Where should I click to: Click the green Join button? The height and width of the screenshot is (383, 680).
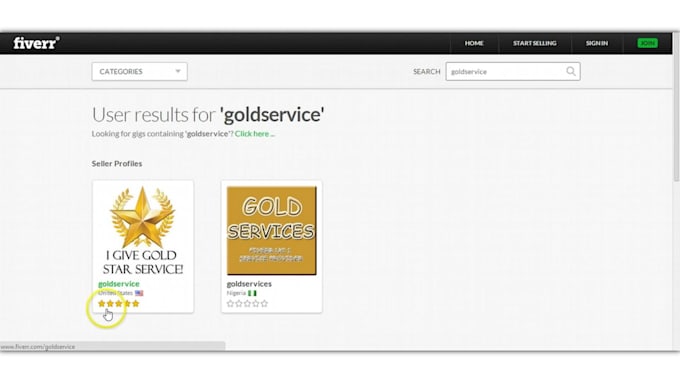coord(647,43)
